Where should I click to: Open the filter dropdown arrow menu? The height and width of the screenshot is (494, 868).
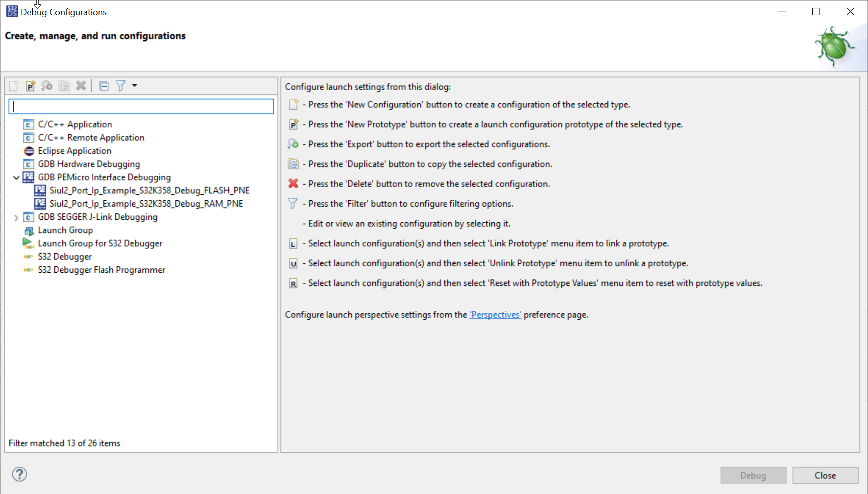pos(135,86)
